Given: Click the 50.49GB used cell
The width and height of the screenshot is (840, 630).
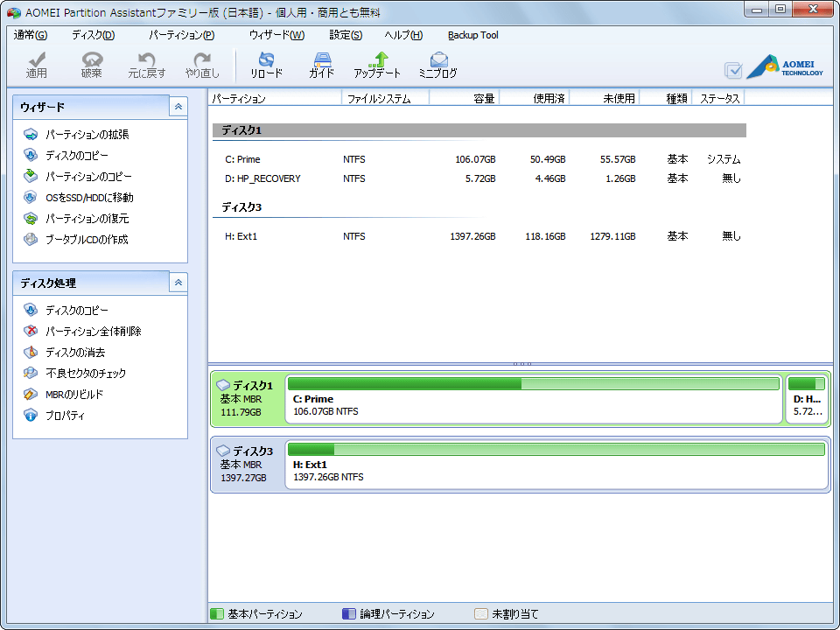Looking at the screenshot, I should coord(548,159).
